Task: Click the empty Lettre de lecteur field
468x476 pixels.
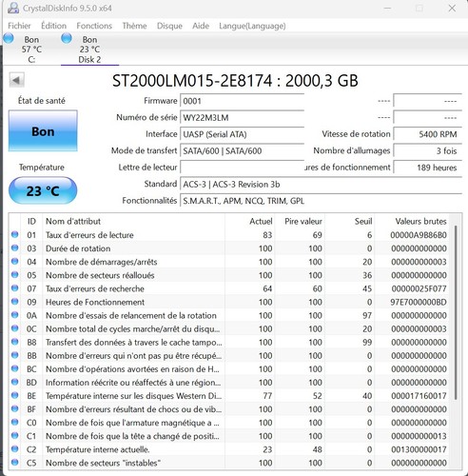Action: 243,168
